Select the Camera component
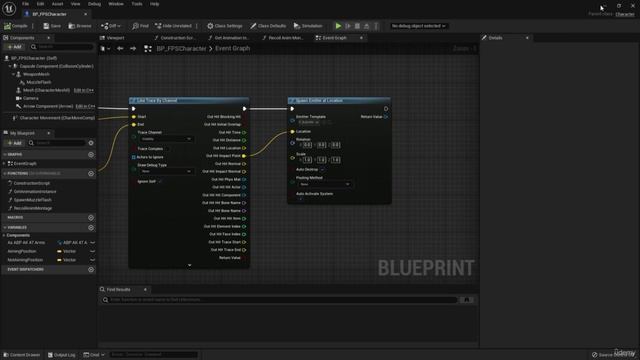Screen dimensions: 640x360 (31, 98)
